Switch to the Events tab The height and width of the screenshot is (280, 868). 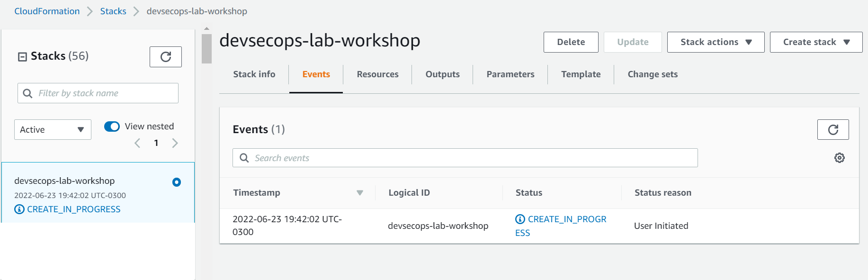tap(316, 74)
